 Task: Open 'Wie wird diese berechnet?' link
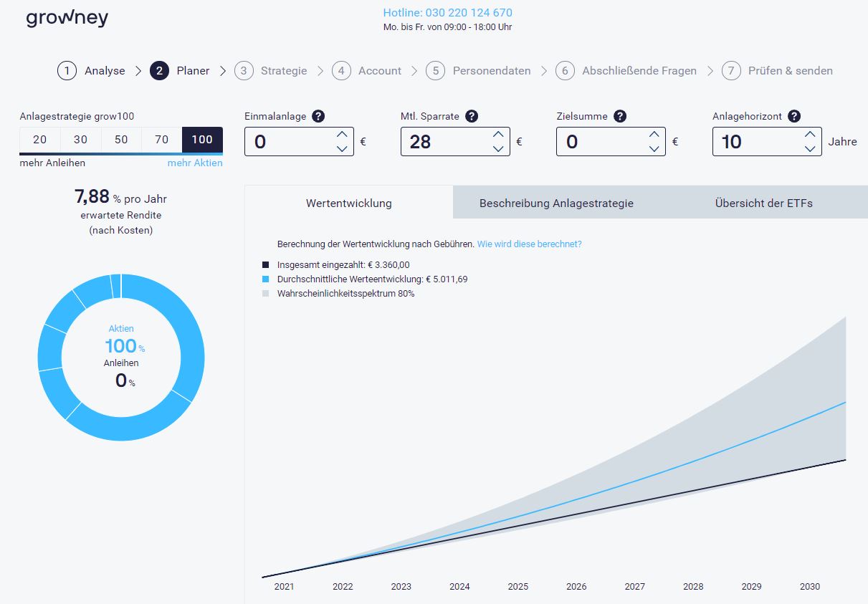coord(529,244)
